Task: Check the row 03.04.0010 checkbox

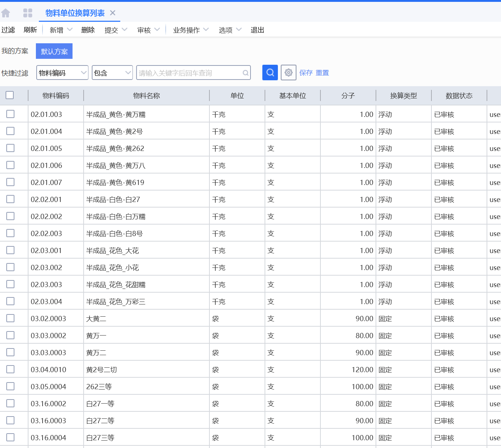Action: pyautogui.click(x=10, y=369)
